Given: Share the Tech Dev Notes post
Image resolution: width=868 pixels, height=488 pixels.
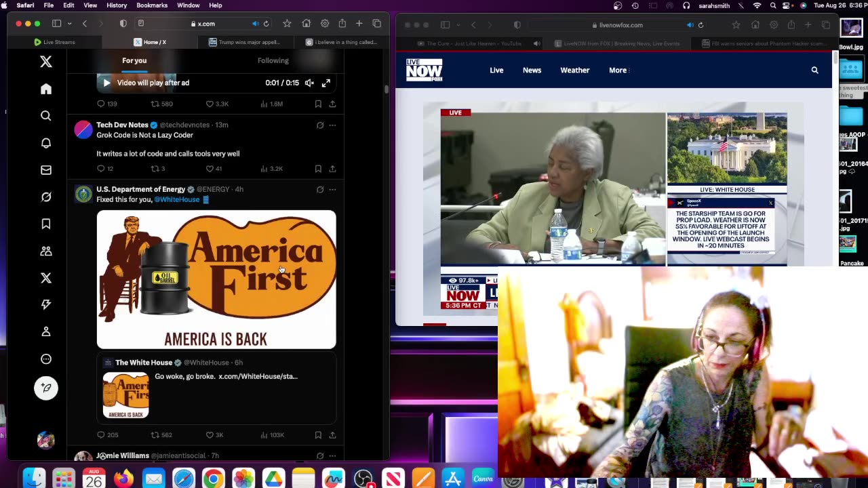Looking at the screenshot, I should [332, 169].
